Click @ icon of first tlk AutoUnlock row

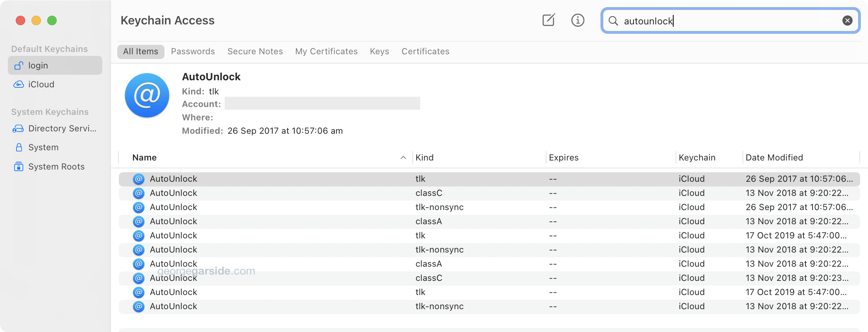pos(139,179)
